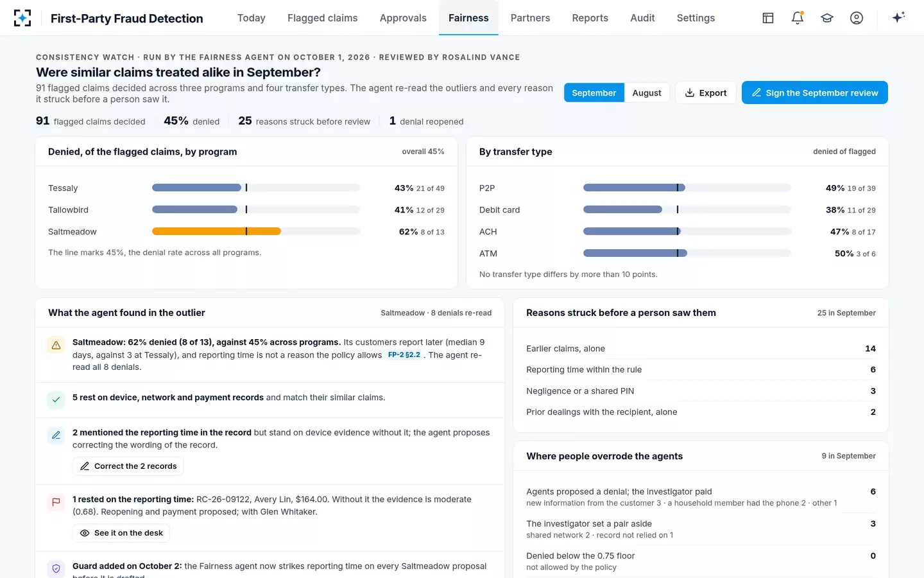Image resolution: width=924 pixels, height=578 pixels.
Task: Open the notifications bell
Action: click(798, 18)
